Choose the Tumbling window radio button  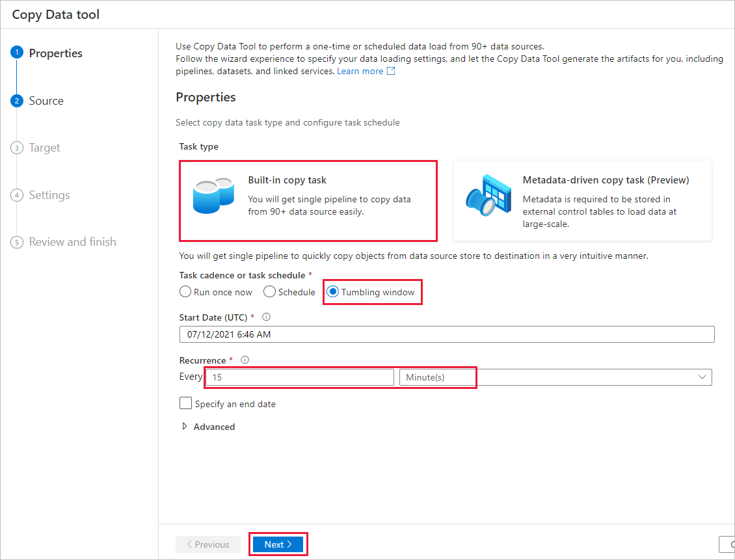332,292
